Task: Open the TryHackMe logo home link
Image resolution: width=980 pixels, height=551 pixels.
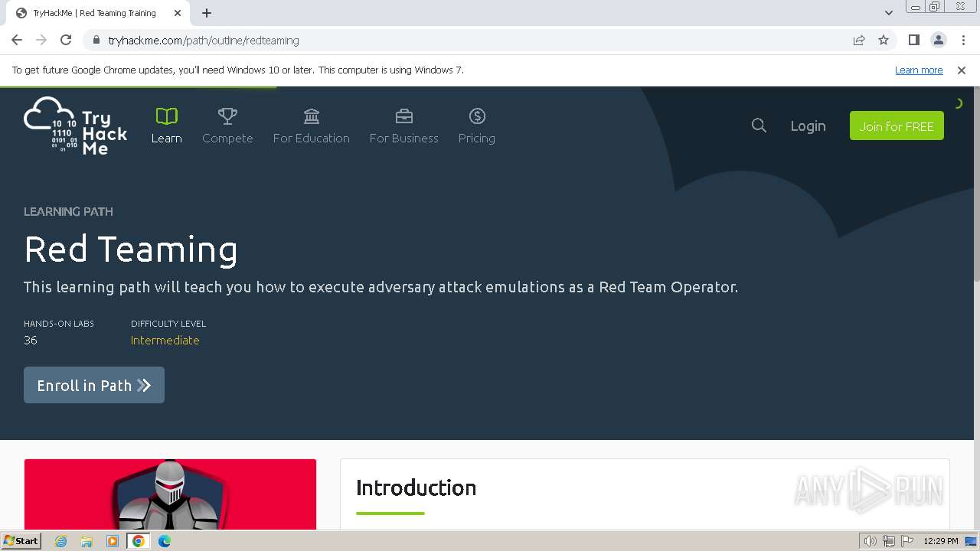Action: pos(75,126)
